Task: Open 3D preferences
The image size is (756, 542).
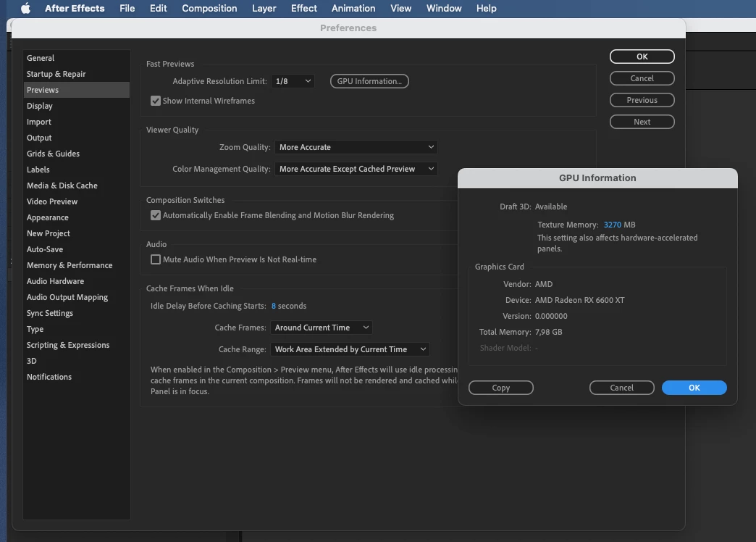Action: click(x=77, y=361)
